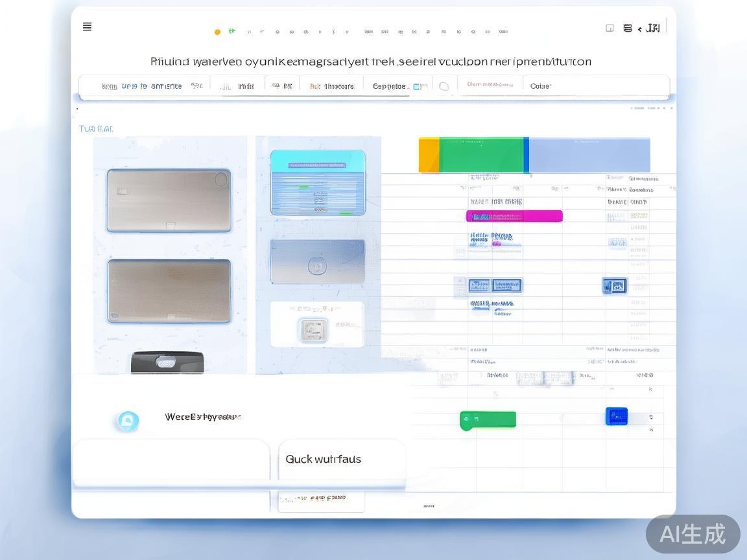Click the square chip icon on white card
This screenshot has width=747, height=560.
pyautogui.click(x=313, y=329)
